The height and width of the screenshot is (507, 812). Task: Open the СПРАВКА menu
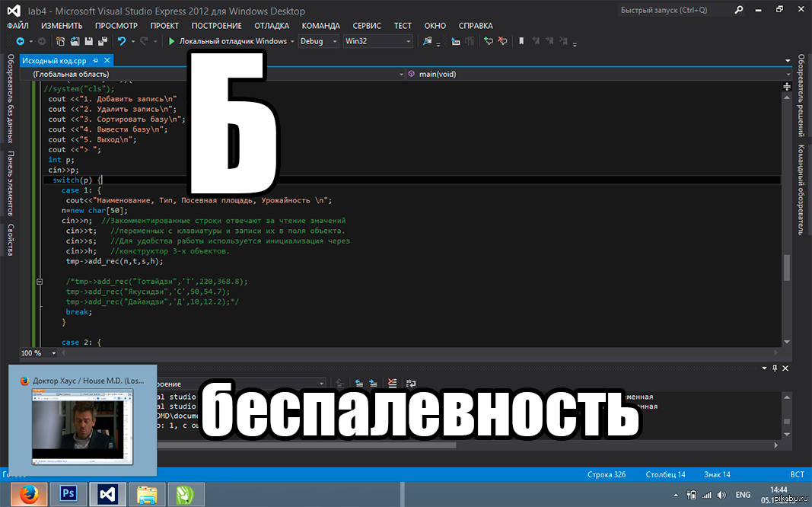[476, 25]
